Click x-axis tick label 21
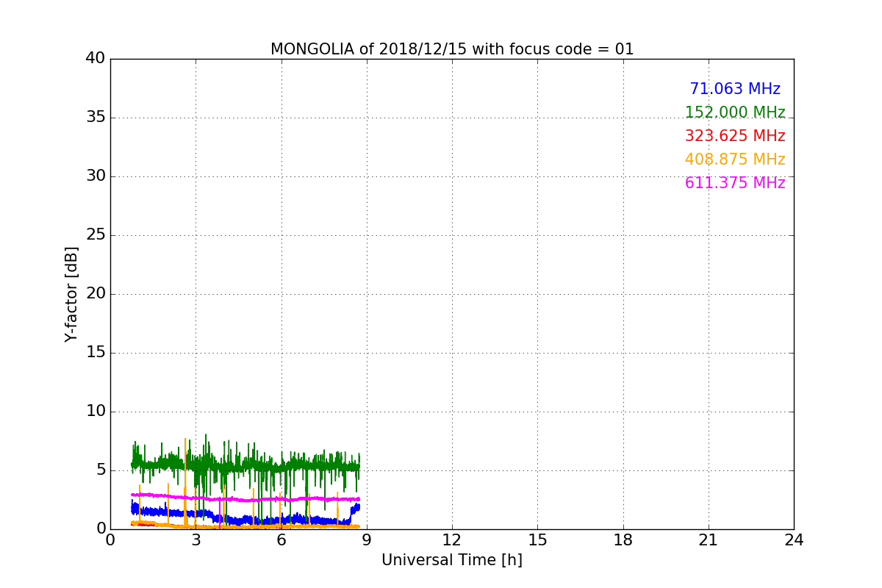882x588 pixels. (709, 540)
